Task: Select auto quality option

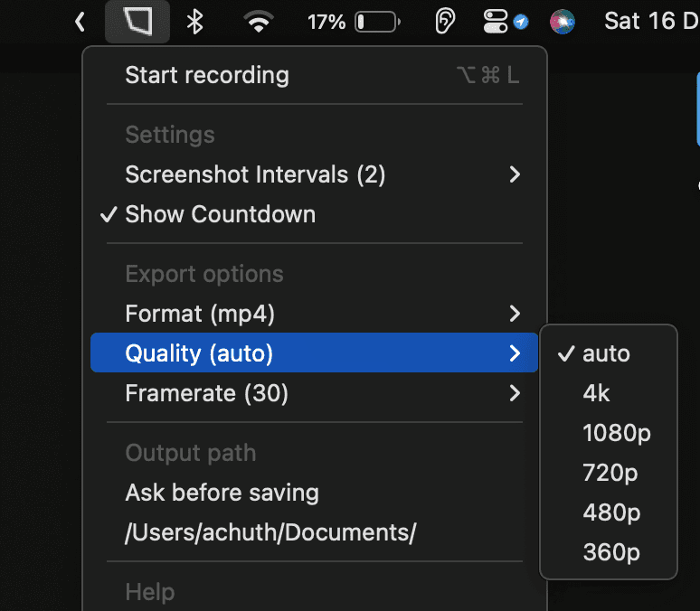Action: [609, 353]
